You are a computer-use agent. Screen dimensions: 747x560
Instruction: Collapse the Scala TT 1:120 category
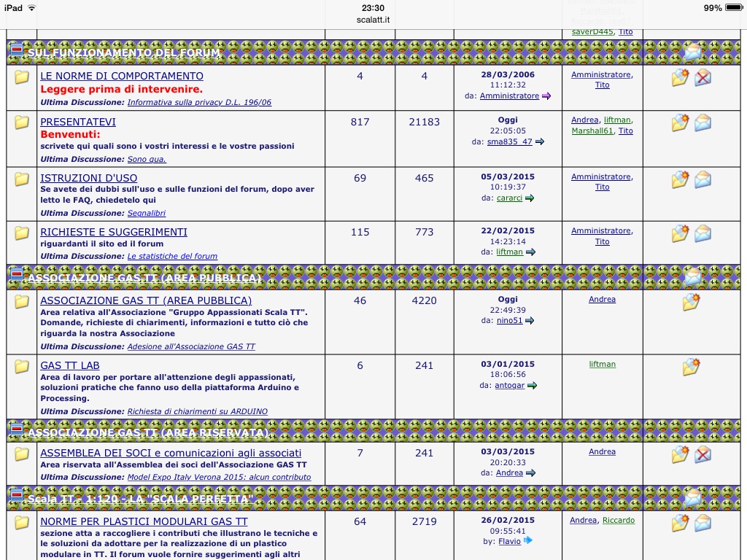tap(16, 495)
